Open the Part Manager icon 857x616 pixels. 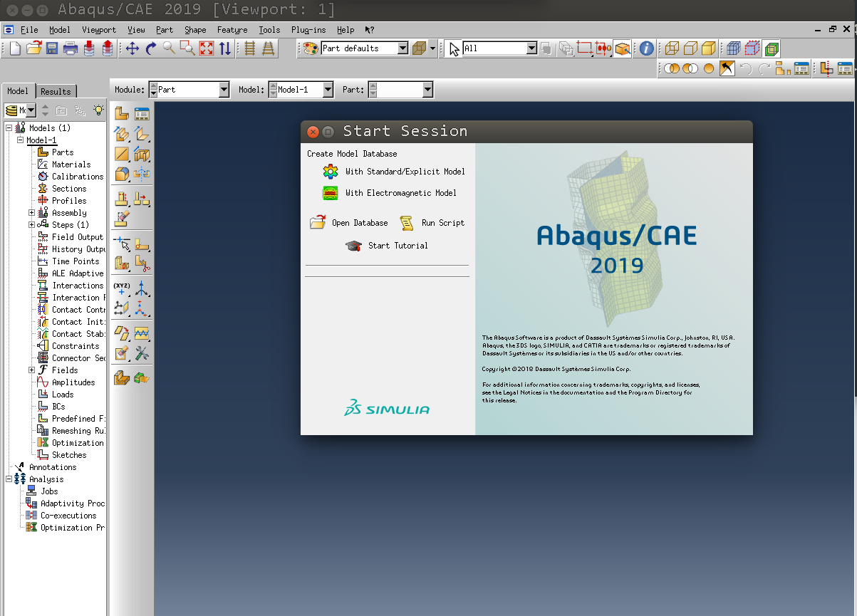pyautogui.click(x=142, y=113)
